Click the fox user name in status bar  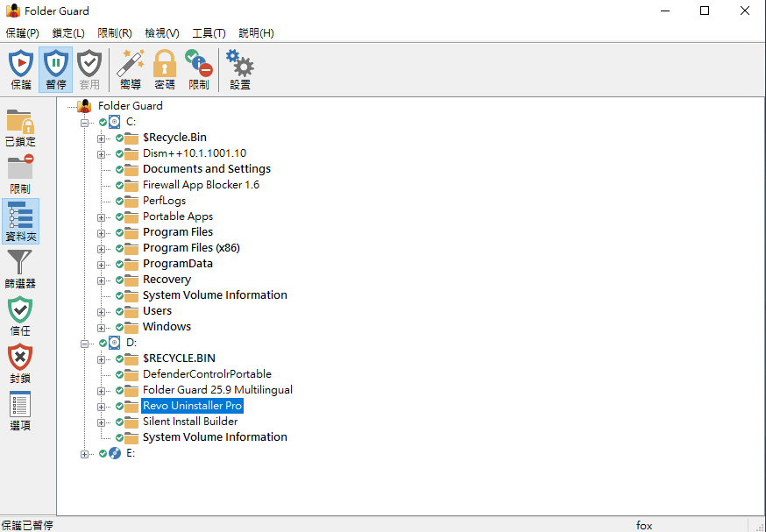pyautogui.click(x=644, y=525)
